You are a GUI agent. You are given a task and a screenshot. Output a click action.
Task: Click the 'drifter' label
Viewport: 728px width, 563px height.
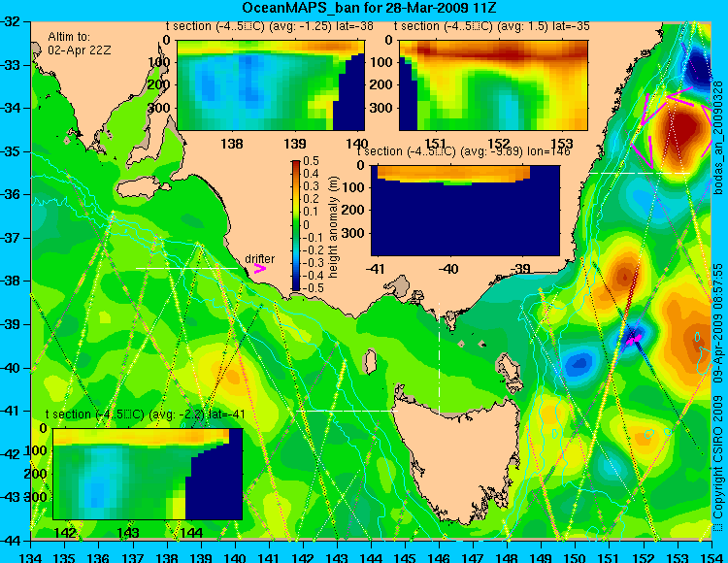[x=259, y=259]
